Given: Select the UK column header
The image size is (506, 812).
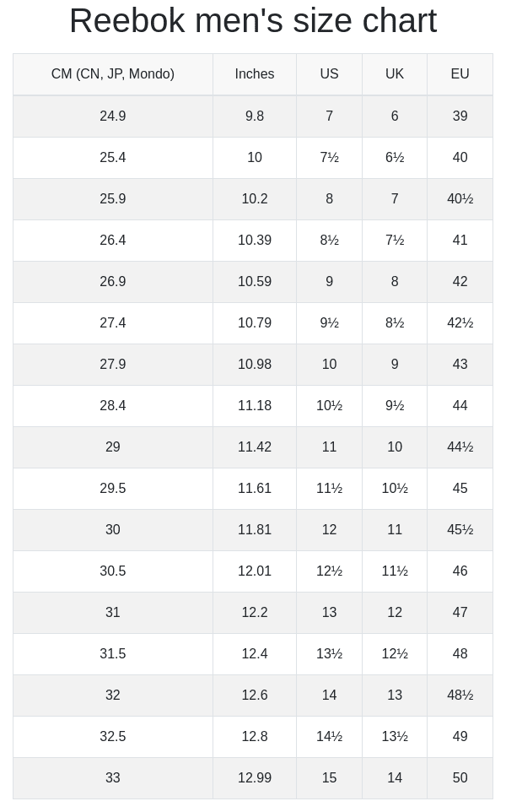Looking at the screenshot, I should click(x=395, y=74).
